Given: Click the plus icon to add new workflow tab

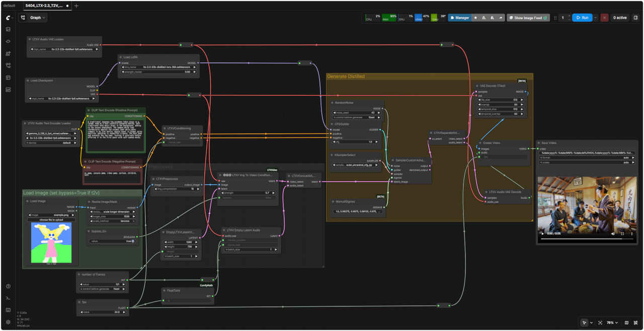Looking at the screenshot, I should click(x=76, y=6).
